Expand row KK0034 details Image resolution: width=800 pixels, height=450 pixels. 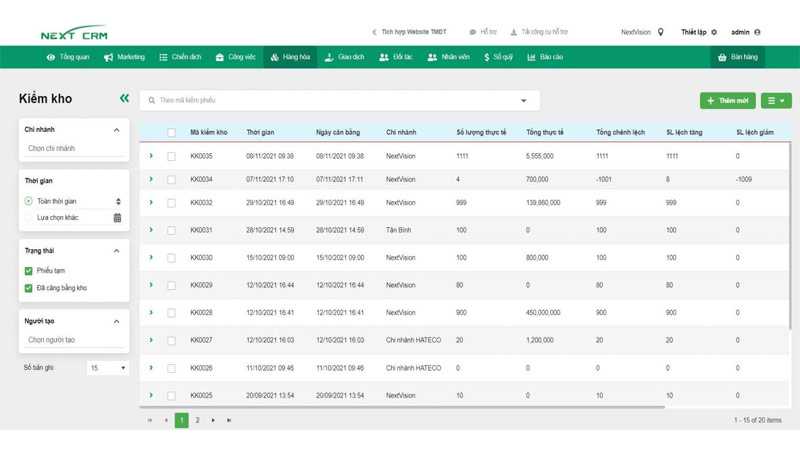click(151, 179)
